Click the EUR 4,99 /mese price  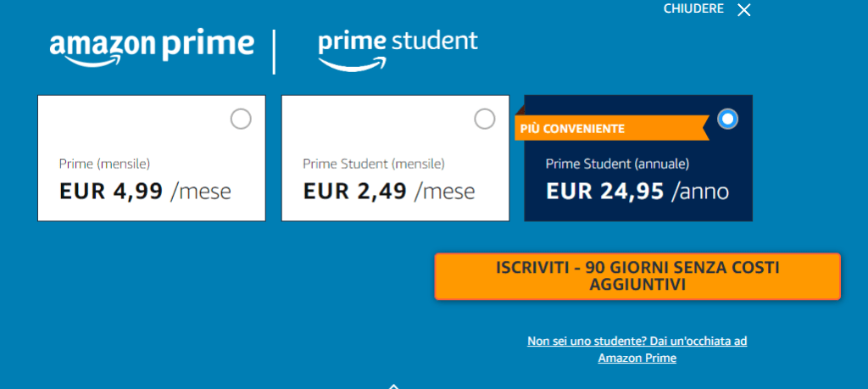[145, 192]
